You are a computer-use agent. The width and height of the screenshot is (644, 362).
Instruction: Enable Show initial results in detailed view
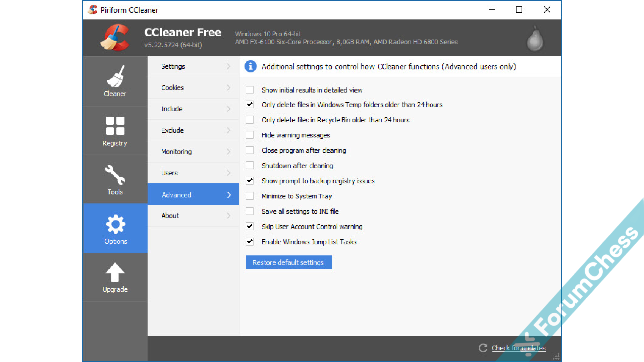coord(250,90)
